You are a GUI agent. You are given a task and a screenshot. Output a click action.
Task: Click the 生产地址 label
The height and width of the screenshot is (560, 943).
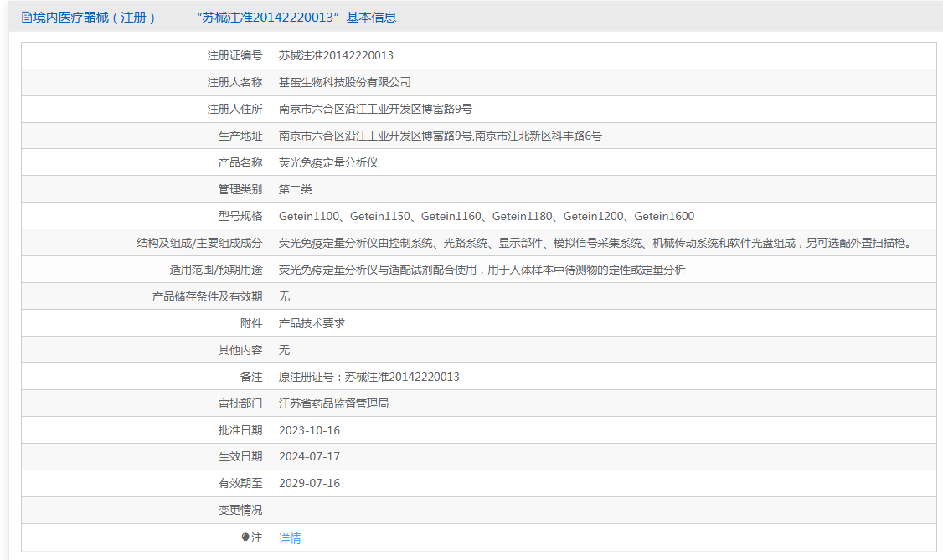pos(240,136)
